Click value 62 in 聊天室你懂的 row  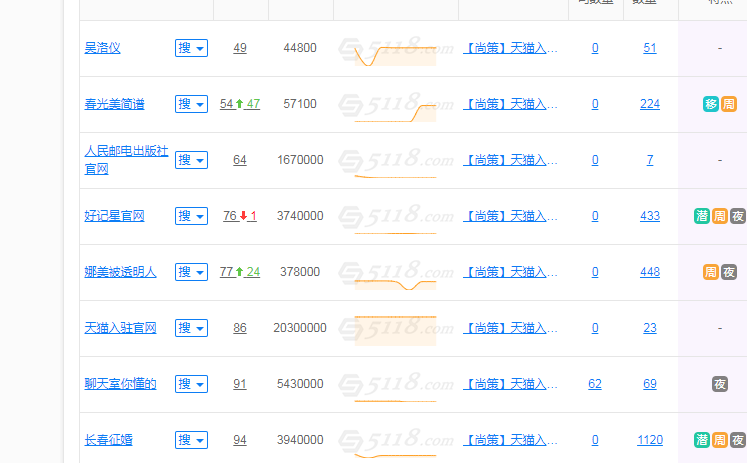[595, 384]
